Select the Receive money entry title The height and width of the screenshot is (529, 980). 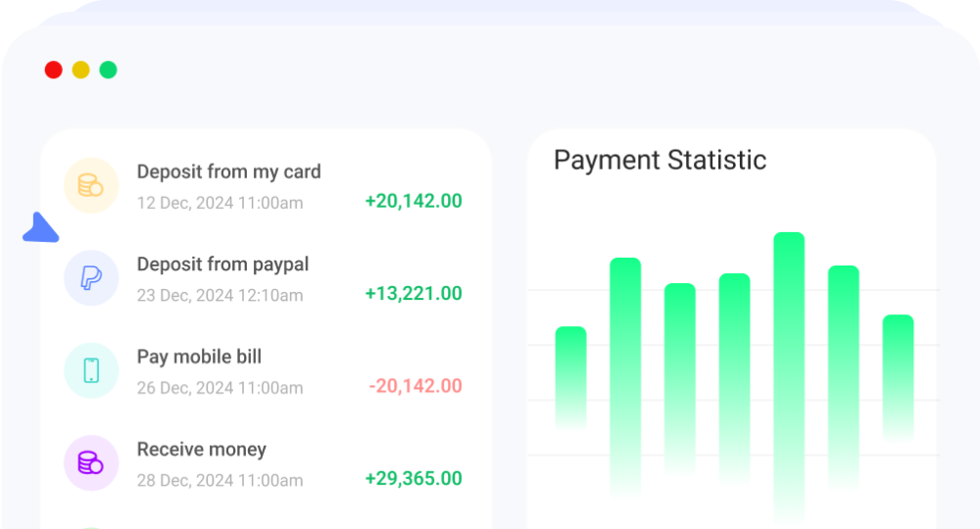[x=201, y=450]
